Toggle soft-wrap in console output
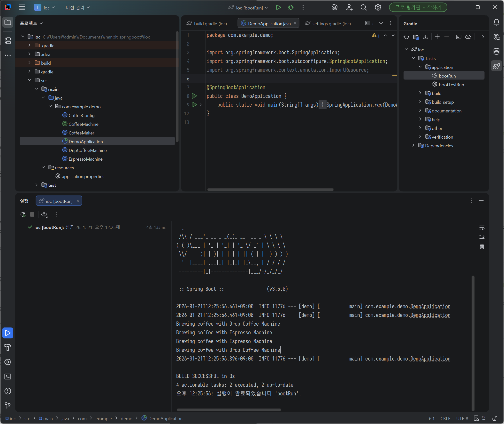 pos(482,228)
